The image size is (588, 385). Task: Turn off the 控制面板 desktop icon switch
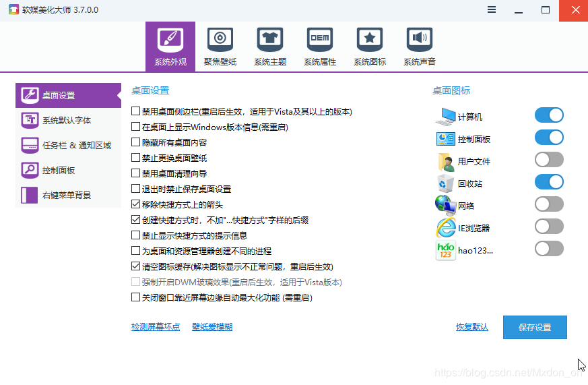click(x=549, y=138)
